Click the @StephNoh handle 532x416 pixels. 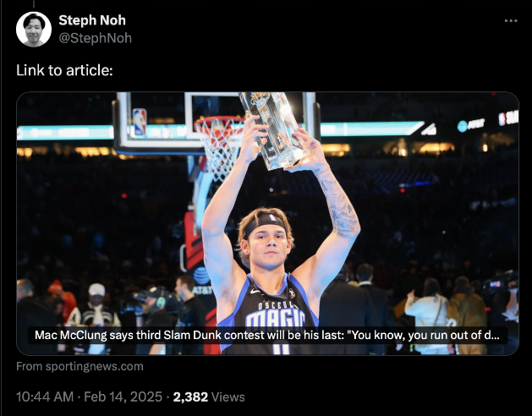[95, 38]
